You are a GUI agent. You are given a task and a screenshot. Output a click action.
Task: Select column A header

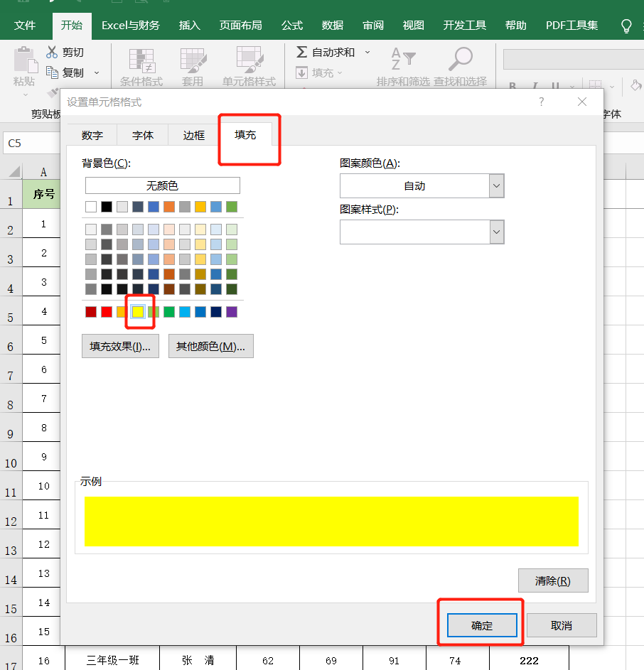(x=41, y=172)
